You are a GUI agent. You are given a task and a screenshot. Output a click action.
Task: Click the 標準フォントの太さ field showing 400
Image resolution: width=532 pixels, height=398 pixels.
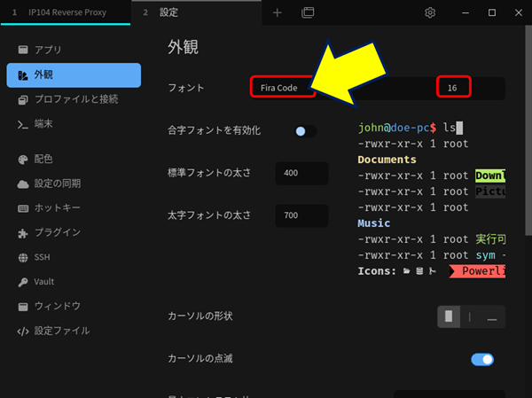[x=301, y=174]
